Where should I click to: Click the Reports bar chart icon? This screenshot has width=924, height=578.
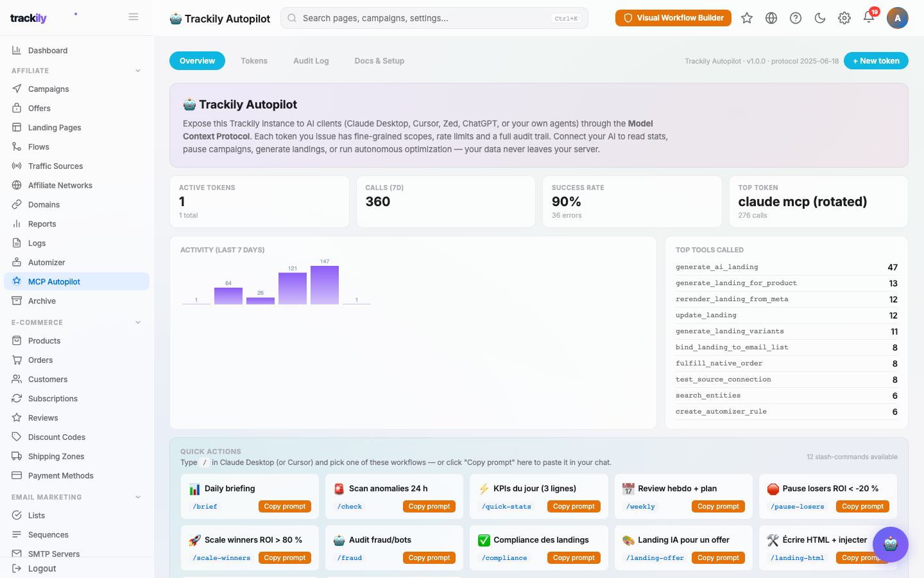click(17, 223)
